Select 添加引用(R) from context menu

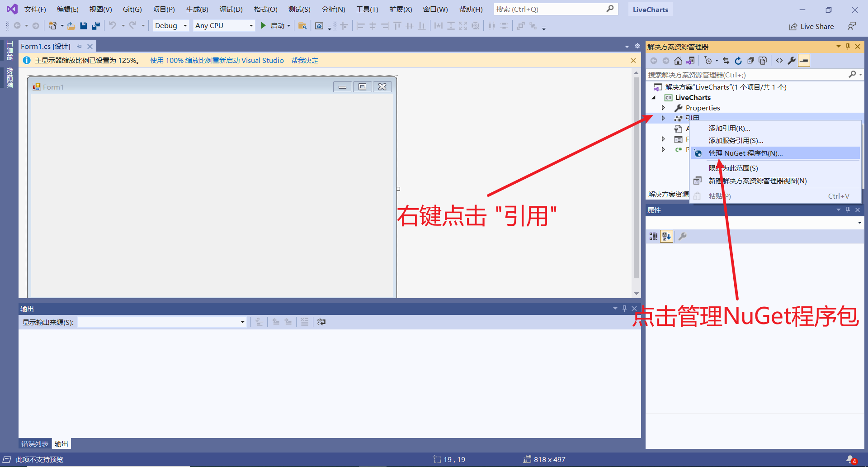point(775,129)
